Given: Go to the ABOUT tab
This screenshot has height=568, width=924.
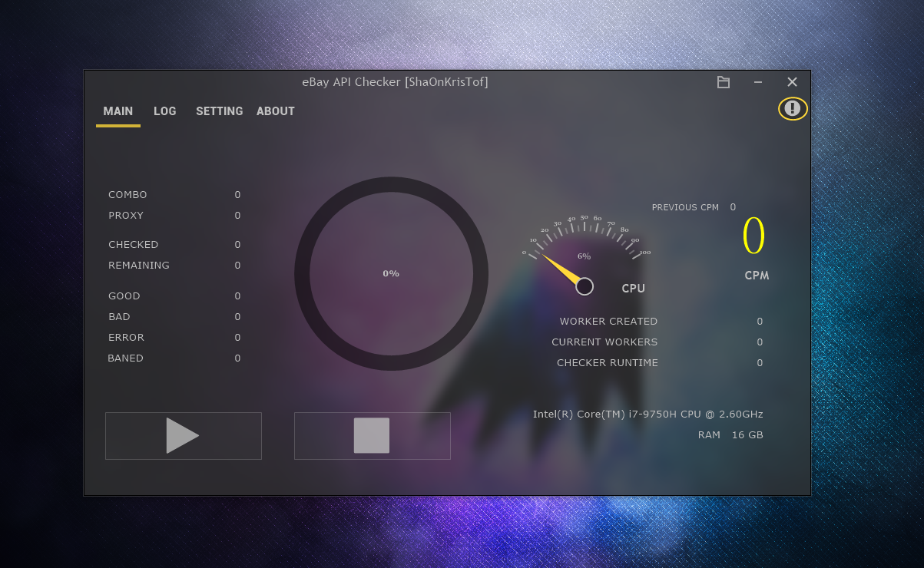Looking at the screenshot, I should tap(276, 111).
